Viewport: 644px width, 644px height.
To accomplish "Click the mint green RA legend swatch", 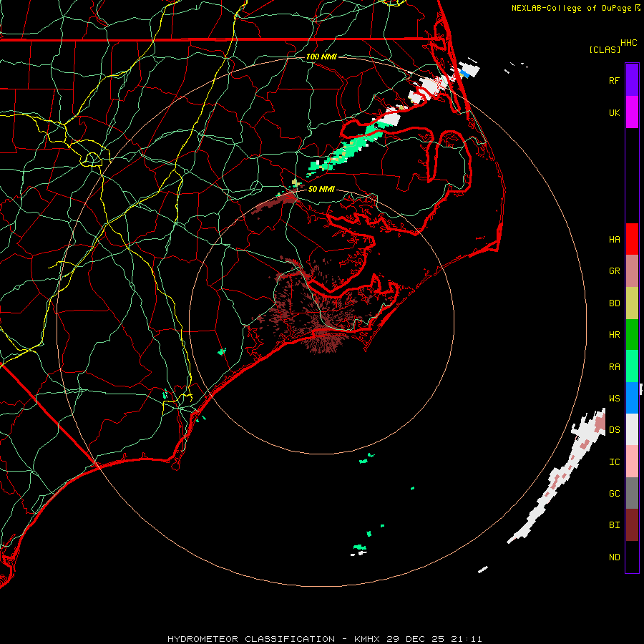I will coord(632,366).
